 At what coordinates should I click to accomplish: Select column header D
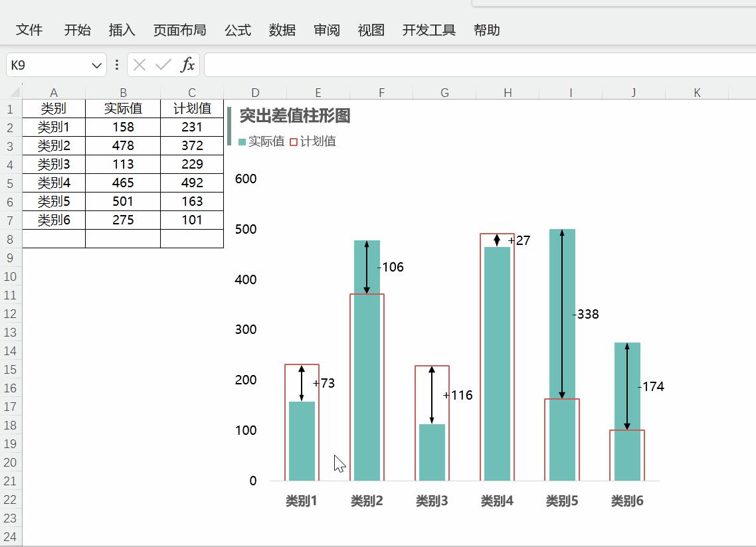tap(254, 92)
